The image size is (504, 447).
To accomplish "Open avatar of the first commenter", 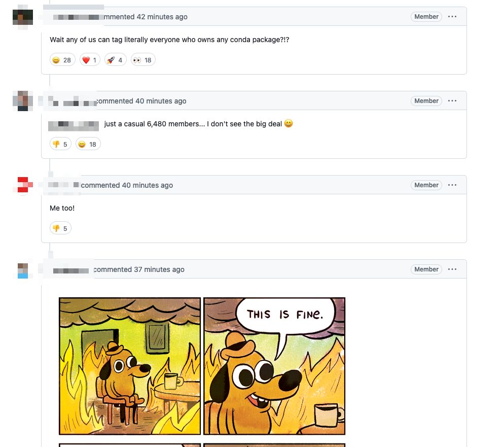I will 23,17.
